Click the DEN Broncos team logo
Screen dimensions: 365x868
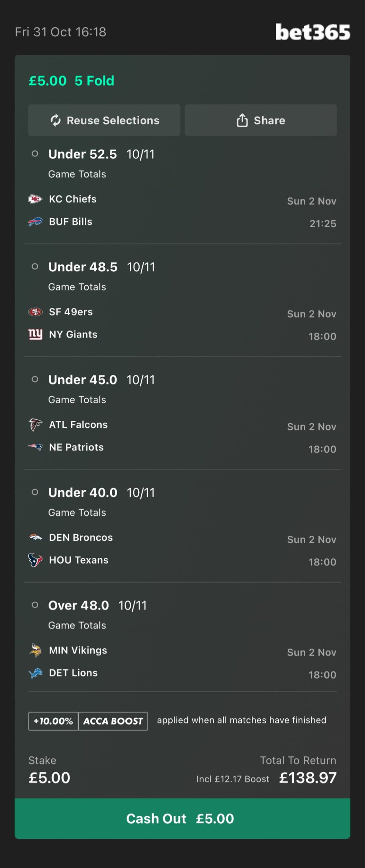pos(35,537)
